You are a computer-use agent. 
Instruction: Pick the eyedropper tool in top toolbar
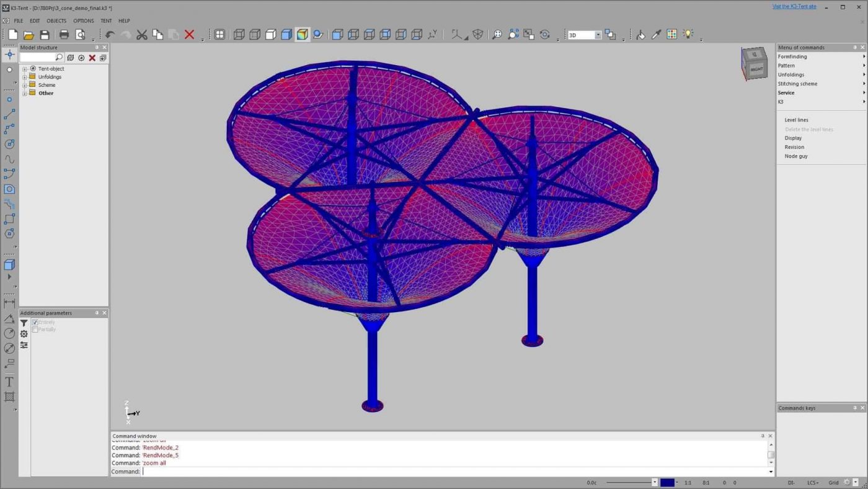[657, 35]
